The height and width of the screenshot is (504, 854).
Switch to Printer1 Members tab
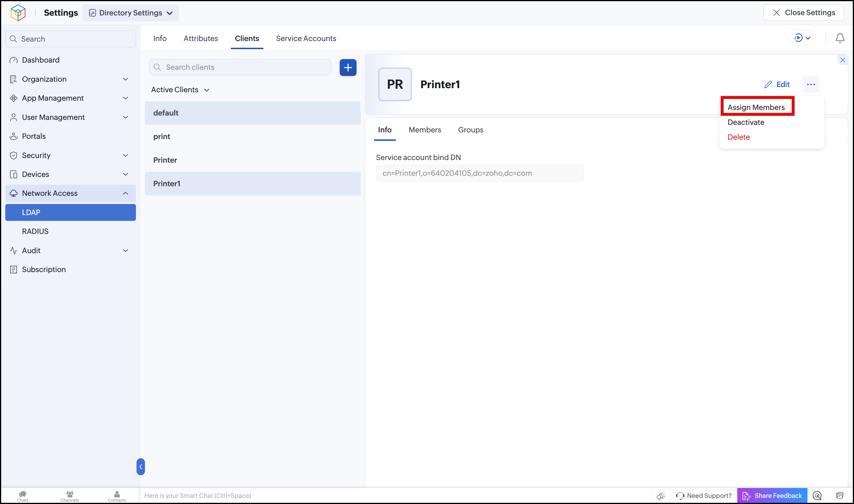click(425, 130)
